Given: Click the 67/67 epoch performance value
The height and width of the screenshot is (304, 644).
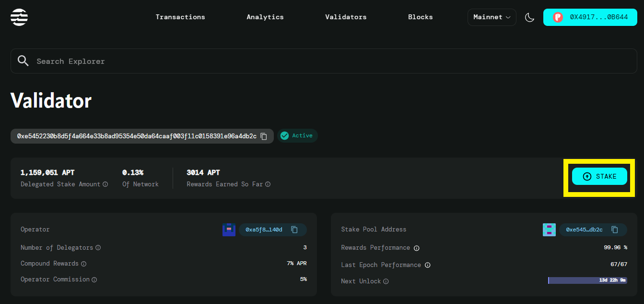Looking at the screenshot, I should 619,265.
